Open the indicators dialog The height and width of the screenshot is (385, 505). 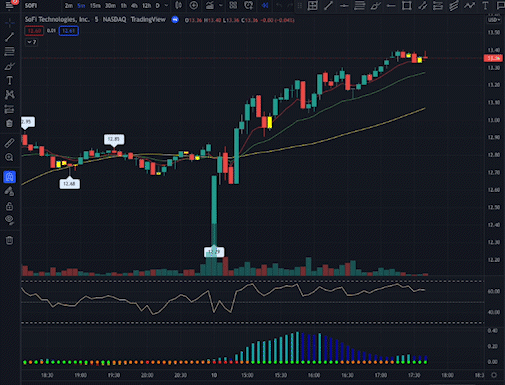pyautogui.click(x=210, y=5)
